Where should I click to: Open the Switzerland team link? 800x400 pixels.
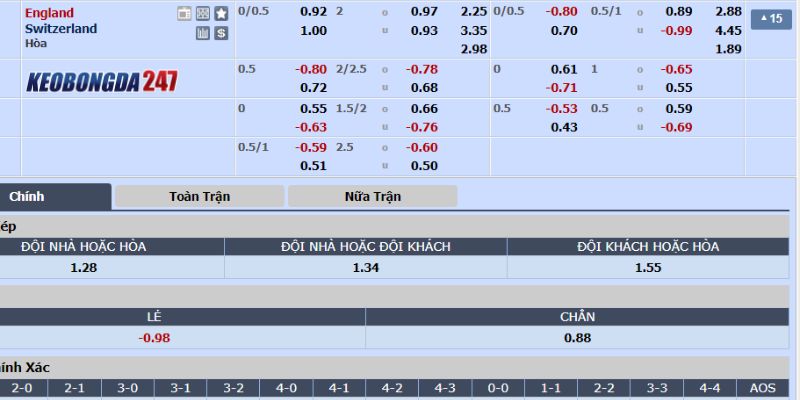coord(61,29)
